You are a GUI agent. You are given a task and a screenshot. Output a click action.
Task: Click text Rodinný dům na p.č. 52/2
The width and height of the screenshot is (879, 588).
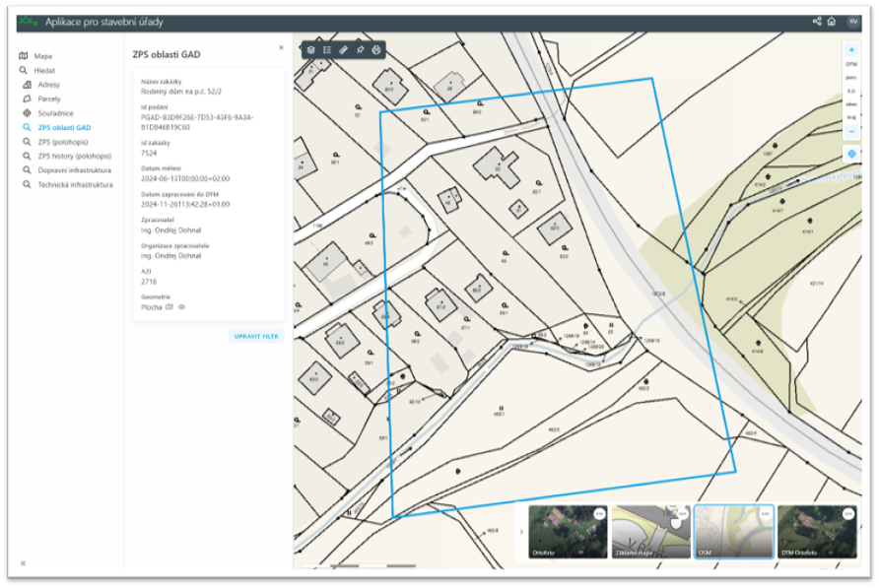181,92
